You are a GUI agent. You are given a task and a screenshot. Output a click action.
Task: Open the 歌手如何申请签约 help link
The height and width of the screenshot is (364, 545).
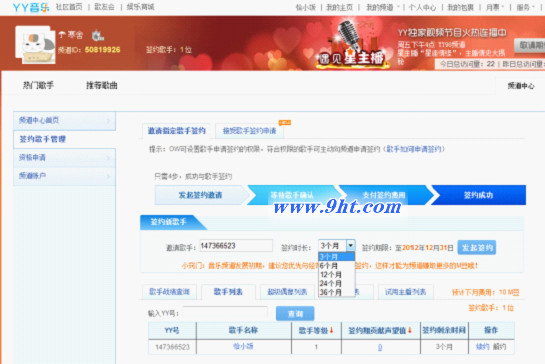(x=414, y=149)
